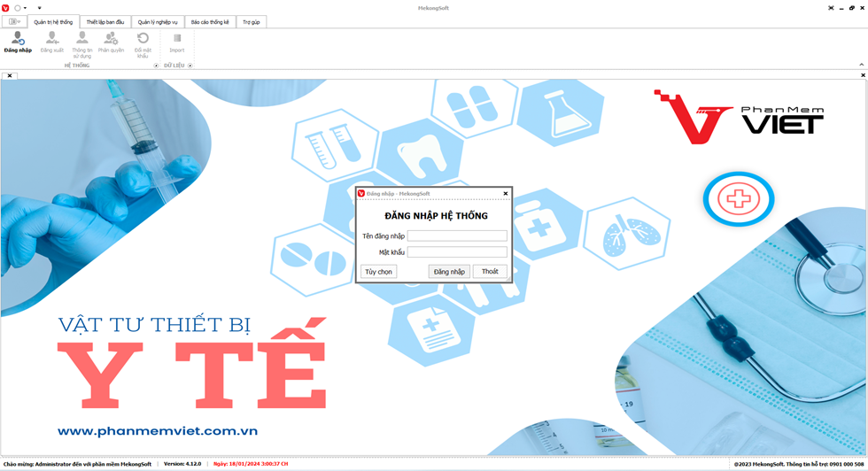
Task: Click the V icon in login dialog title
Action: pyautogui.click(x=361, y=194)
